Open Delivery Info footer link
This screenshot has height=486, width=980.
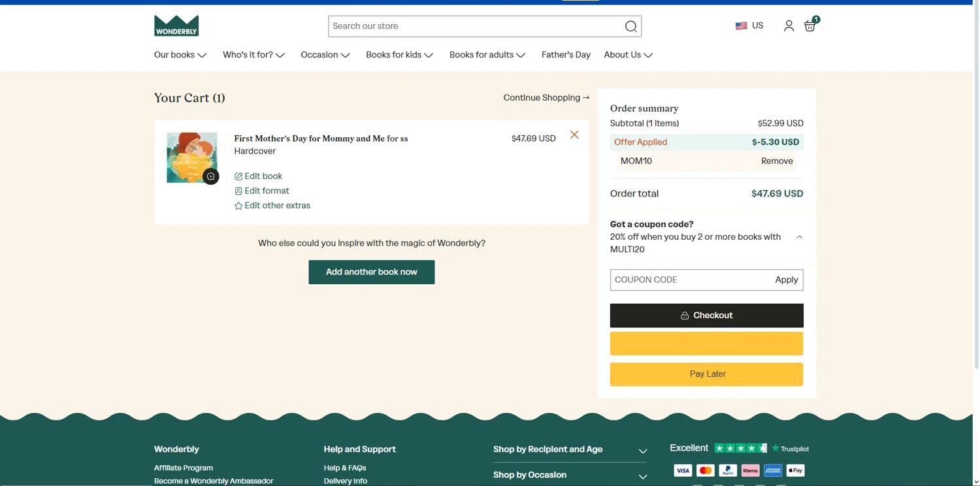pos(346,481)
